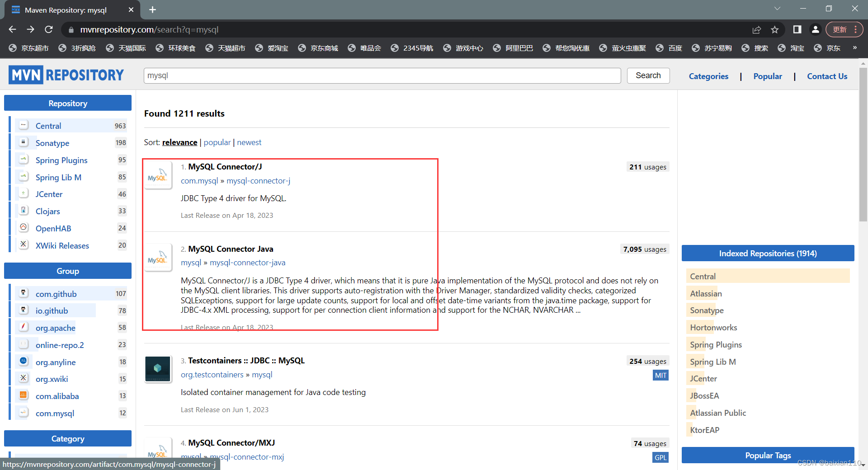Click the Spring Plugins icon in Repository list
This screenshot has width=868, height=470.
click(x=24, y=159)
